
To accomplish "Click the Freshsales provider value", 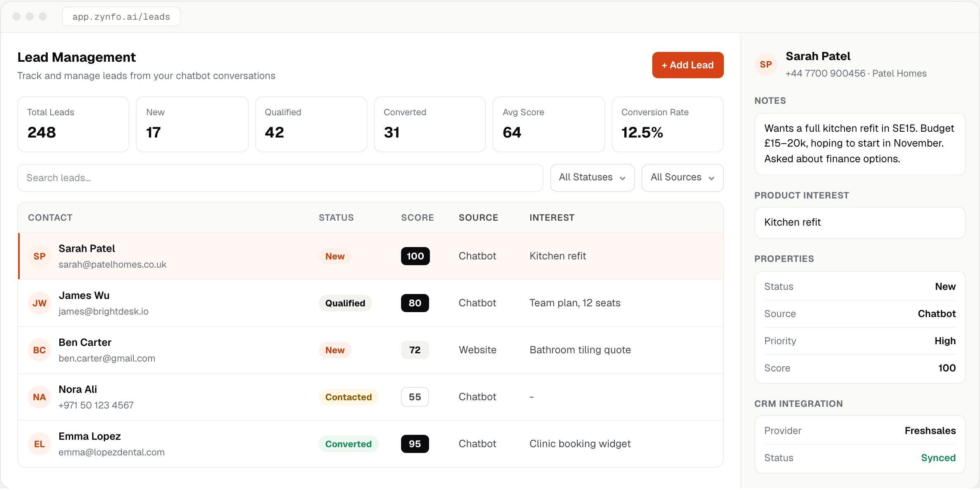I will tap(930, 431).
